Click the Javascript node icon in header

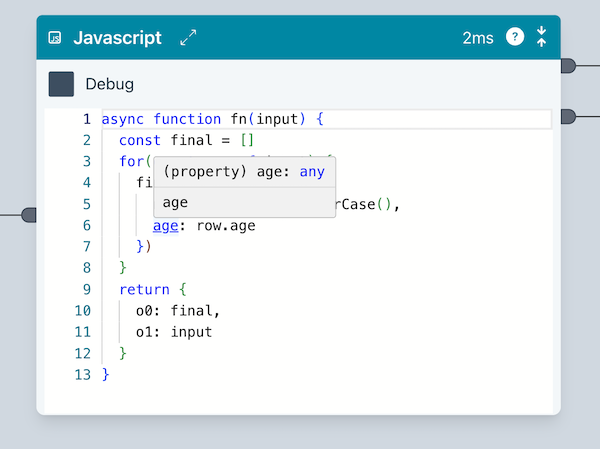click(x=55, y=38)
